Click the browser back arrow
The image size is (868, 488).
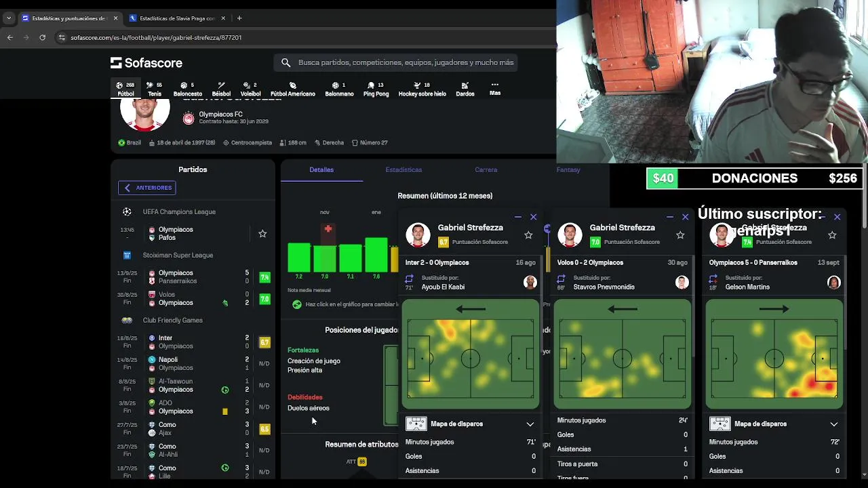[10, 37]
